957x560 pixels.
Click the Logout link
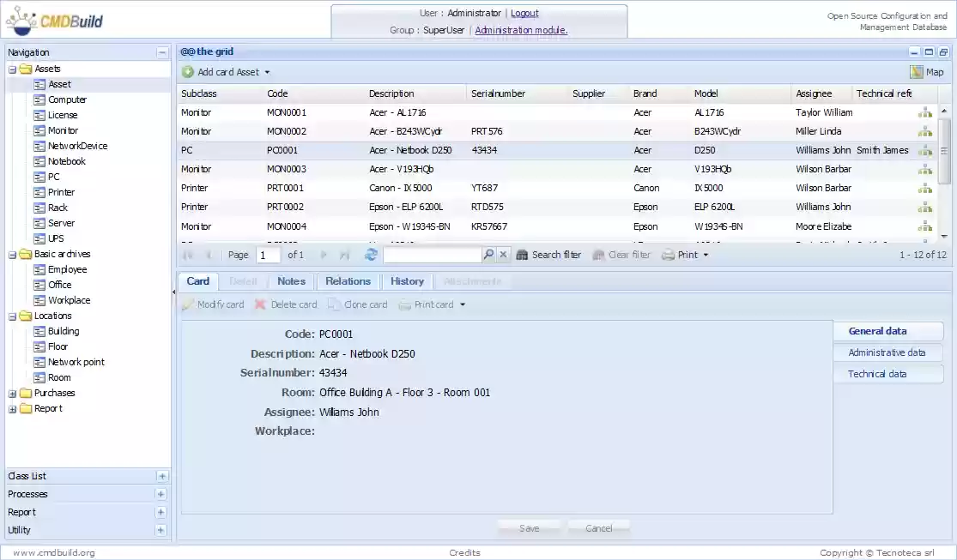pyautogui.click(x=524, y=13)
